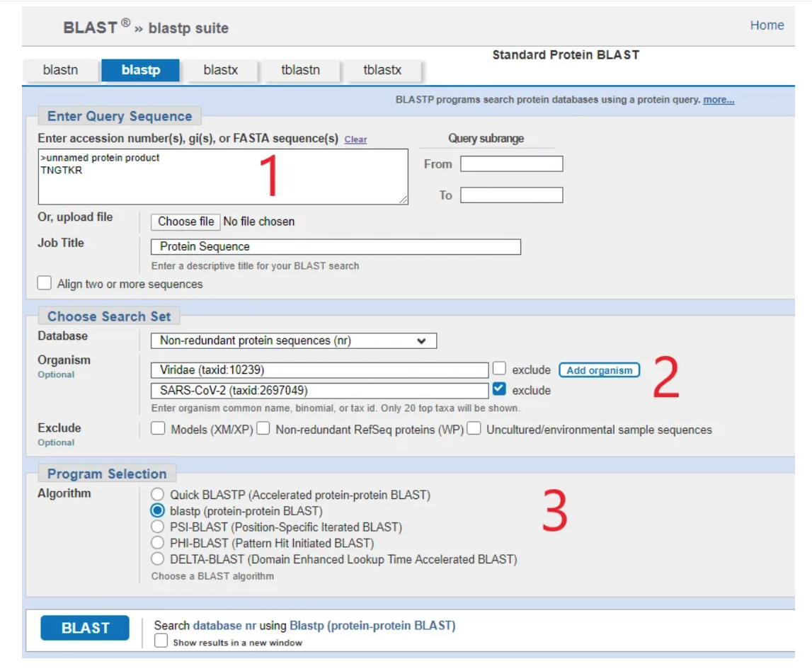
Task: Switch to the tblastx tab
Action: click(382, 70)
